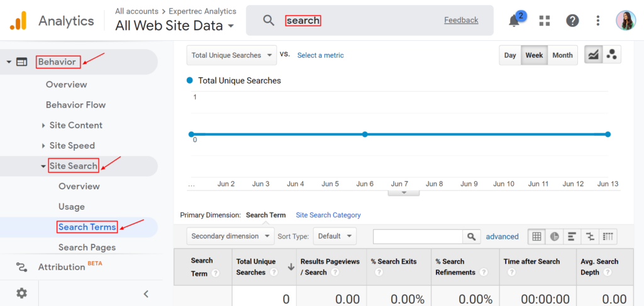Screen dimensions: 644x306
Task: Open the All Web Site Data view selector
Action: pos(175,26)
